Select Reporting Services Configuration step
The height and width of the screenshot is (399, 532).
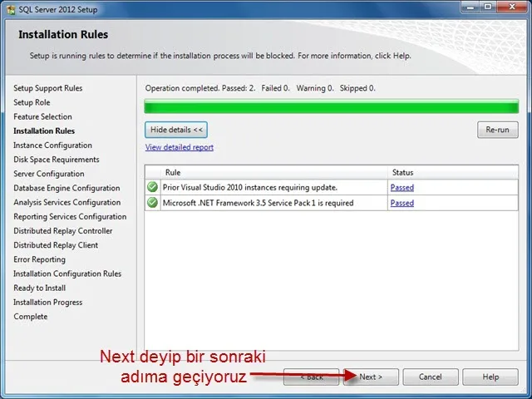click(70, 216)
